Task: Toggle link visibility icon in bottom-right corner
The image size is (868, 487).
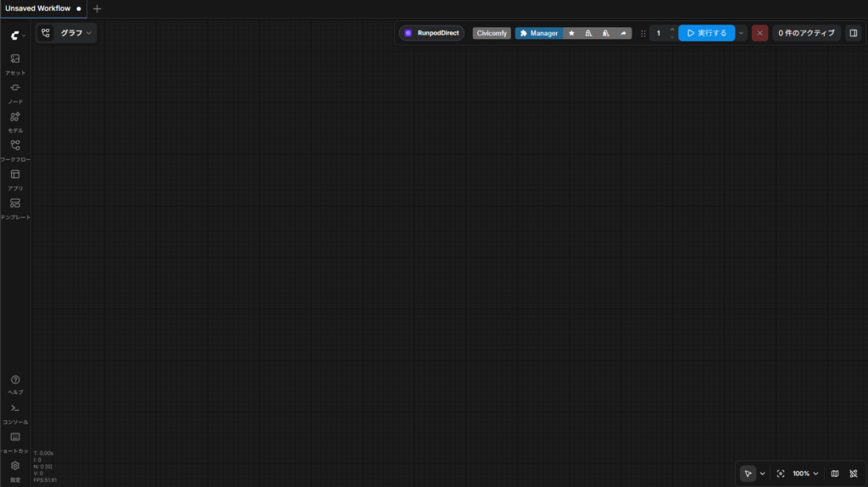Action: pyautogui.click(x=854, y=473)
